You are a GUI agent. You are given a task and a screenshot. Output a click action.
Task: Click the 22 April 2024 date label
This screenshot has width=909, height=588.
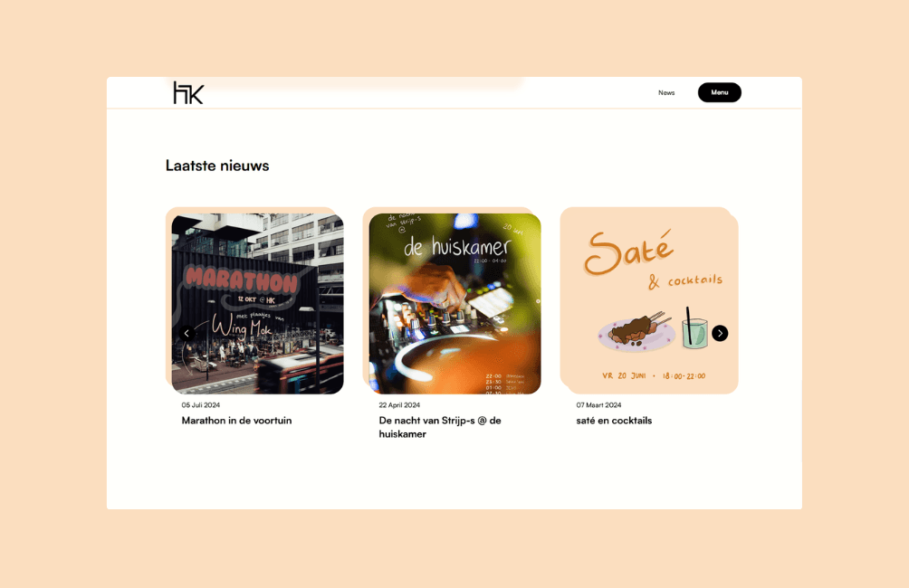pos(399,405)
